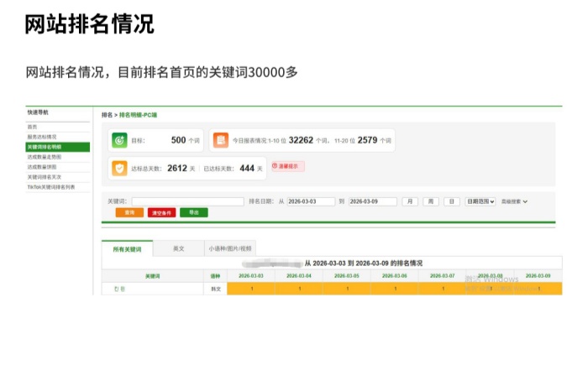Go to 首页 in the sidebar
The width and height of the screenshot is (588, 365).
[x=33, y=127]
